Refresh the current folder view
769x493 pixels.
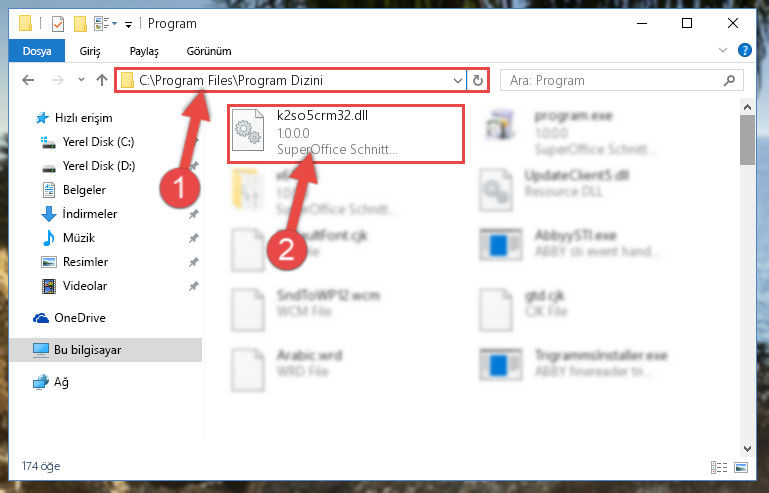(478, 80)
